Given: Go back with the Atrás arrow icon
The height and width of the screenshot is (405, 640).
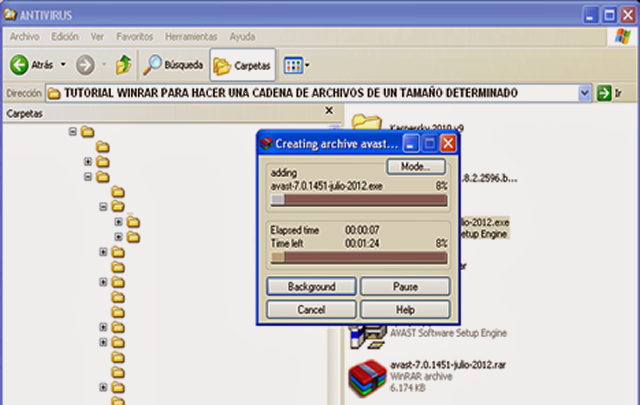Looking at the screenshot, I should pyautogui.click(x=19, y=65).
